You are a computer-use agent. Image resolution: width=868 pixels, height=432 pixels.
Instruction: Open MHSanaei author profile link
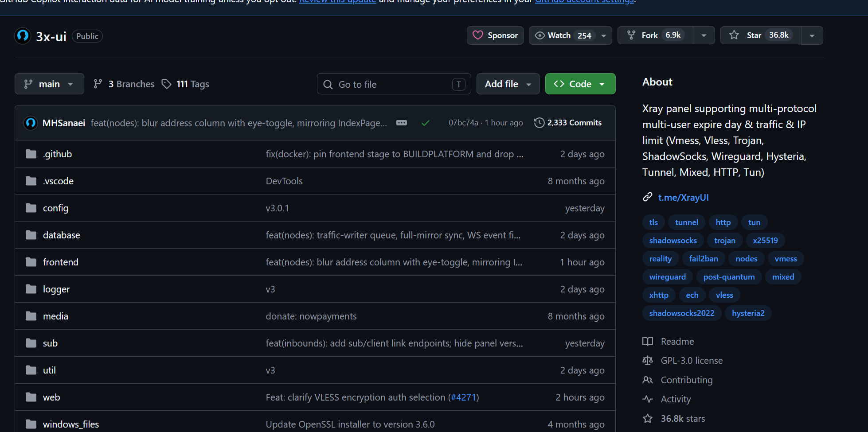(x=64, y=123)
